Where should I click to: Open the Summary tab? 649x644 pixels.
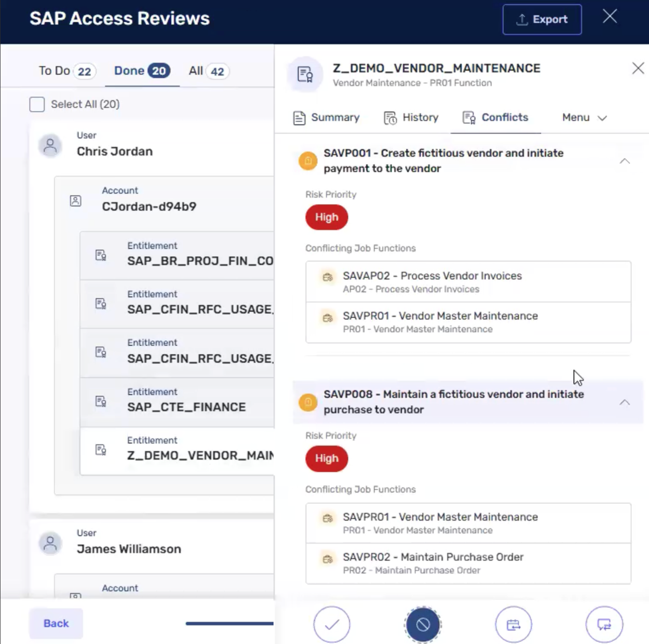[x=326, y=118]
